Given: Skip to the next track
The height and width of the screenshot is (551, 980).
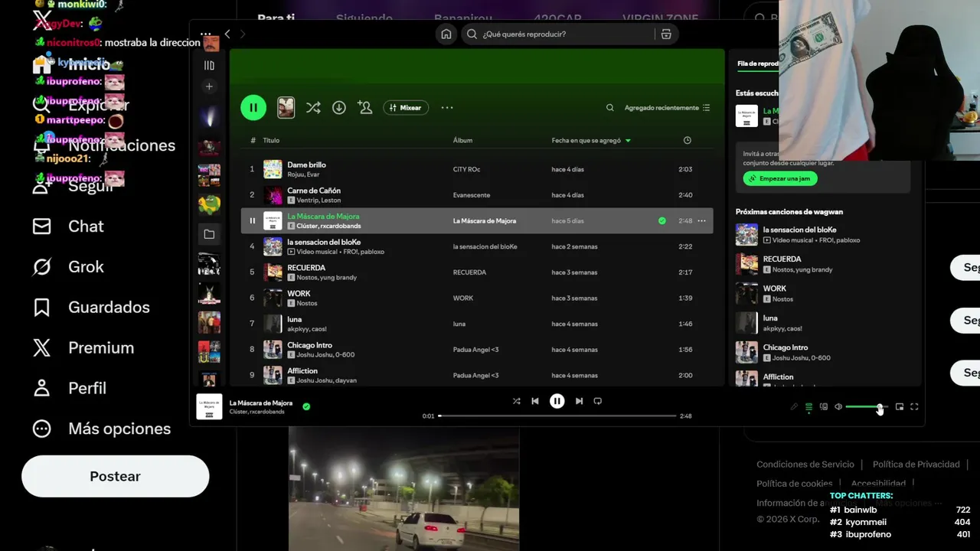Looking at the screenshot, I should tap(579, 401).
